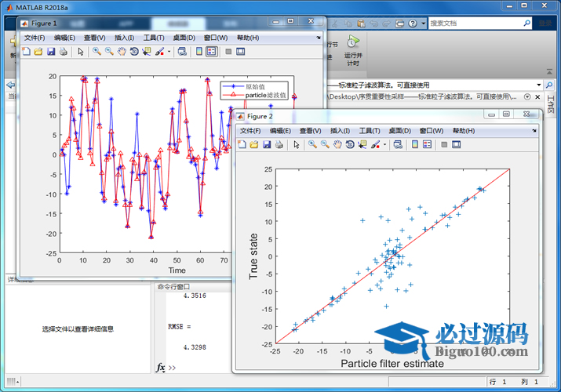Open 插入(I) menu in Figure 1
The image size is (561, 392).
pos(124,38)
